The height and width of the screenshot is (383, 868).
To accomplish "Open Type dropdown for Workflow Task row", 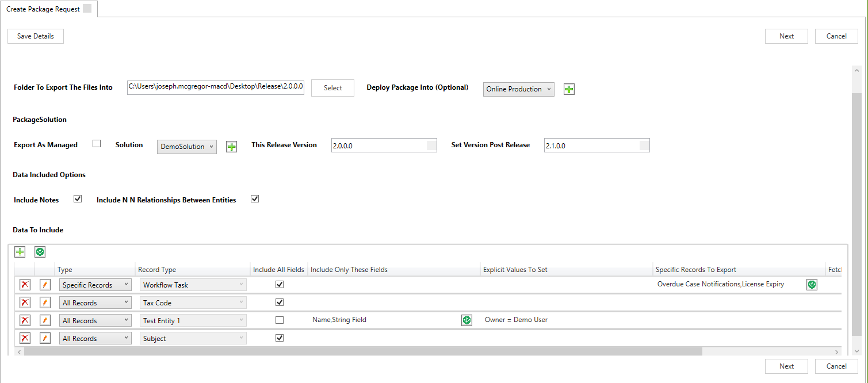I will [x=95, y=285].
